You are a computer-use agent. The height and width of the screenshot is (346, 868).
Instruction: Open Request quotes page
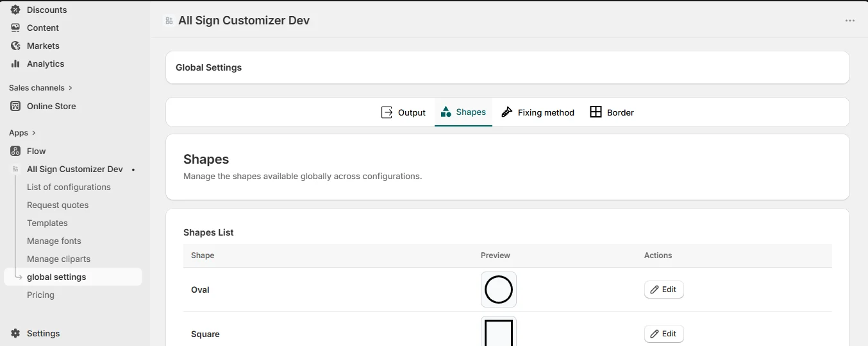[58, 205]
